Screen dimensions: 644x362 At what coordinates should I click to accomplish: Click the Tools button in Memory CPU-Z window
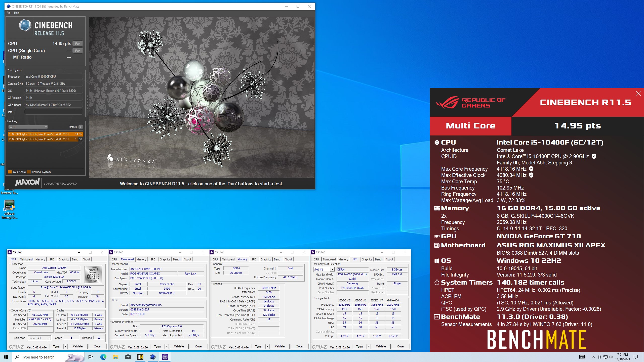(258, 346)
